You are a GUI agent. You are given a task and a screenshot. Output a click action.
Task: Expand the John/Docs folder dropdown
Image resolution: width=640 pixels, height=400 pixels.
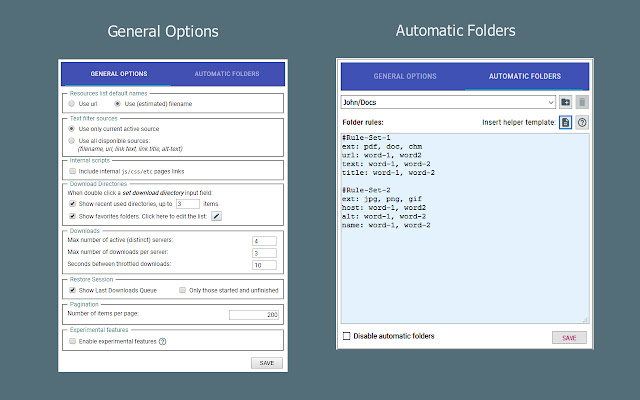448,102
